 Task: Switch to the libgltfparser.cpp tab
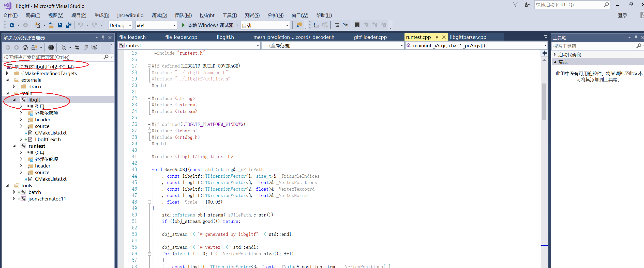click(468, 37)
